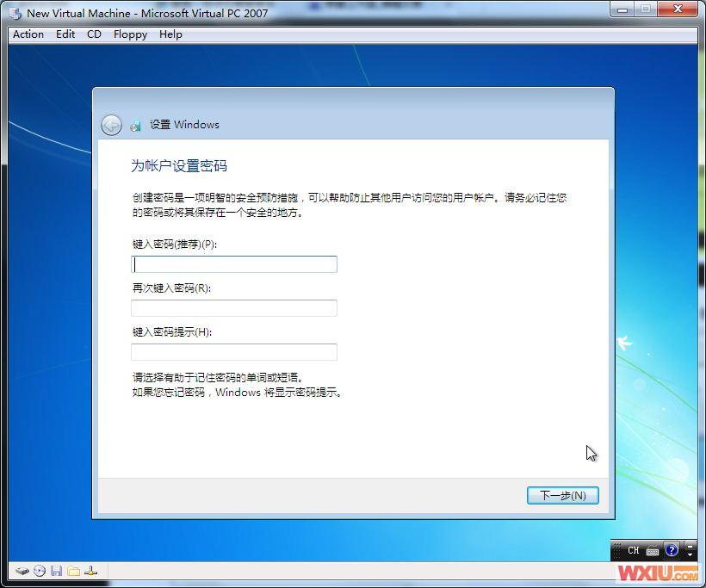Click the 下一步(N) next button

562,495
